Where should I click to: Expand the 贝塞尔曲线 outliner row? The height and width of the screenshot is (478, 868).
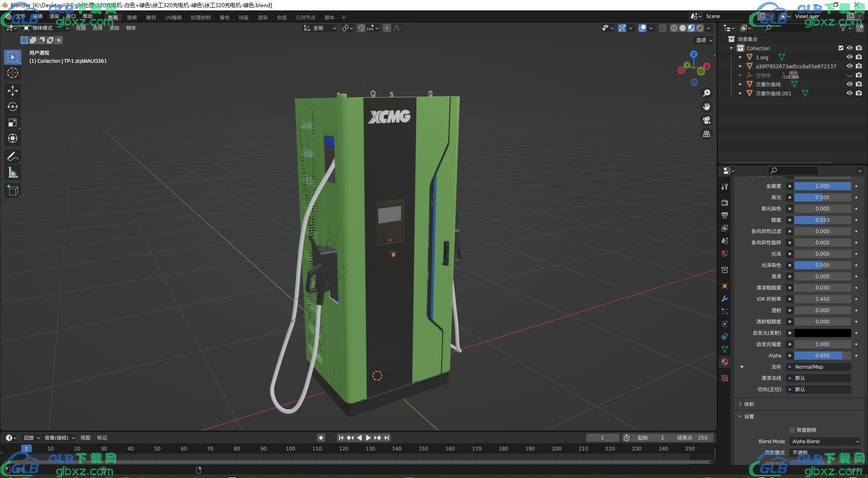tap(741, 84)
